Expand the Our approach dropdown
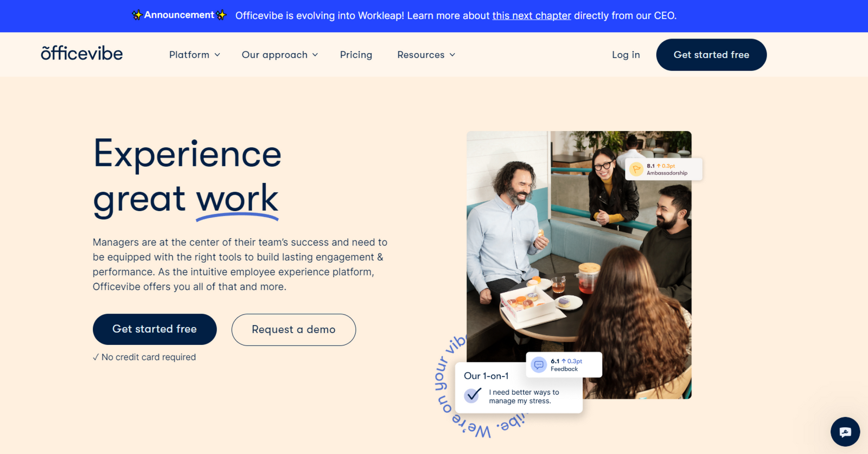The width and height of the screenshot is (868, 454). pos(280,55)
